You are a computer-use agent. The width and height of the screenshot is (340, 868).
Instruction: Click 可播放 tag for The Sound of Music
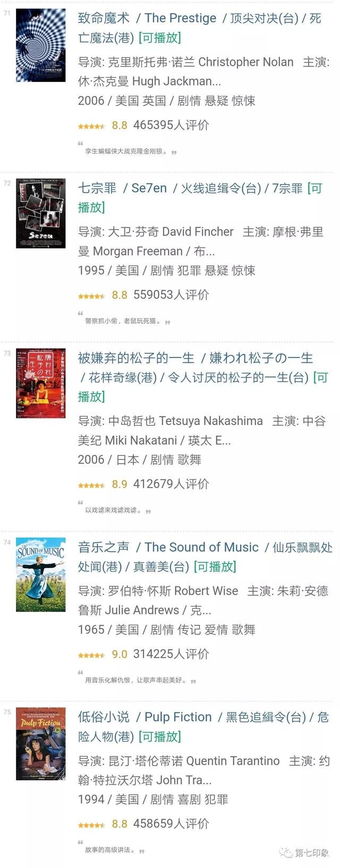(215, 567)
